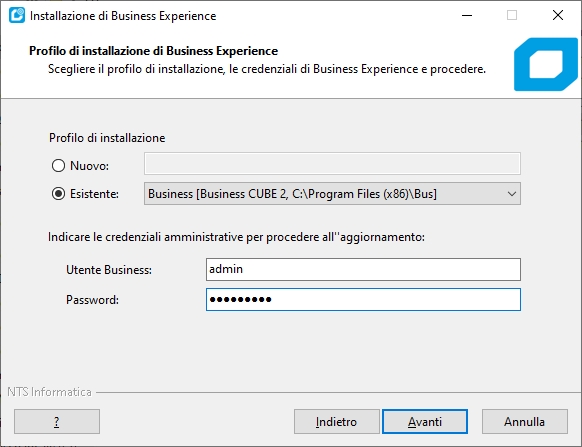Image resolution: width=582 pixels, height=447 pixels.
Task: Close the installer window
Action: [x=558, y=15]
